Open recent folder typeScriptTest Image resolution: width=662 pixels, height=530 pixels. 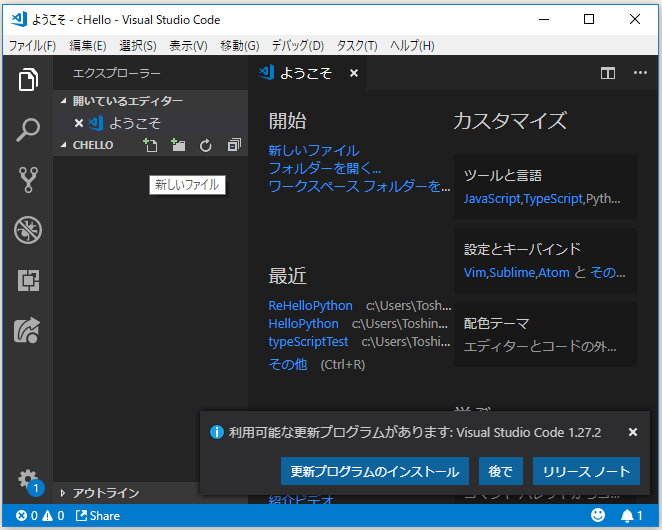click(x=308, y=342)
